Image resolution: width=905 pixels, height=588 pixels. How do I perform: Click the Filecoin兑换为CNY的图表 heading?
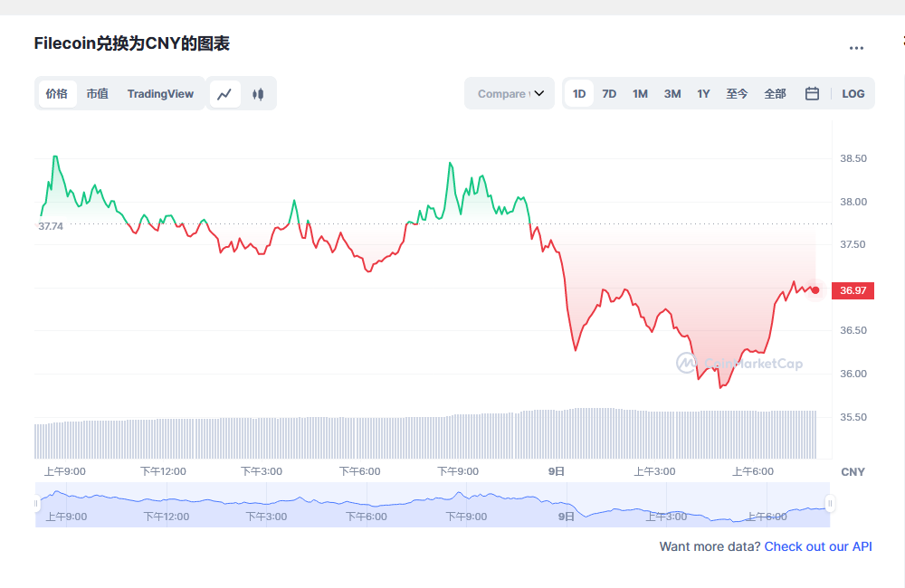click(132, 43)
